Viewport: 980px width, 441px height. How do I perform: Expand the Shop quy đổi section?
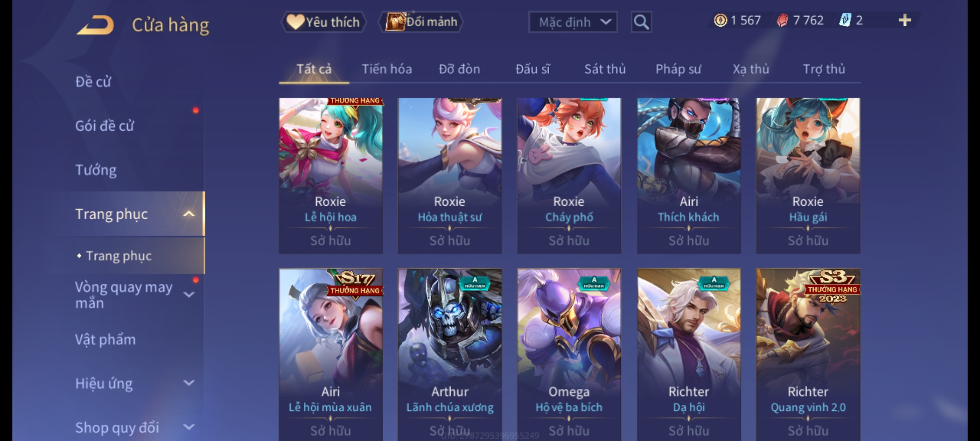(189, 427)
